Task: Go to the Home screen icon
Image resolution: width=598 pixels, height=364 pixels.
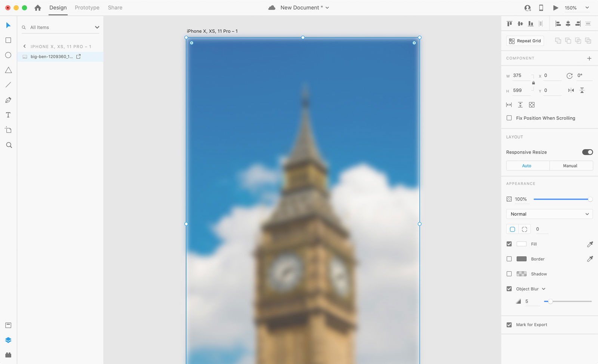Action: [x=38, y=8]
